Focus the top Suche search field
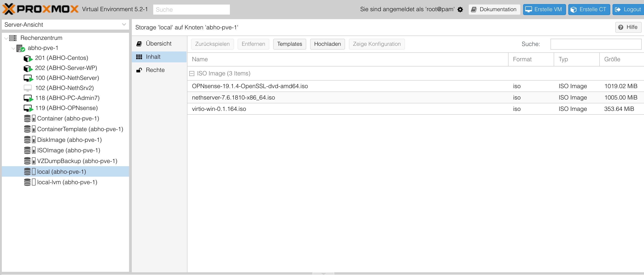Viewport: 644px width, 275px height. click(191, 10)
